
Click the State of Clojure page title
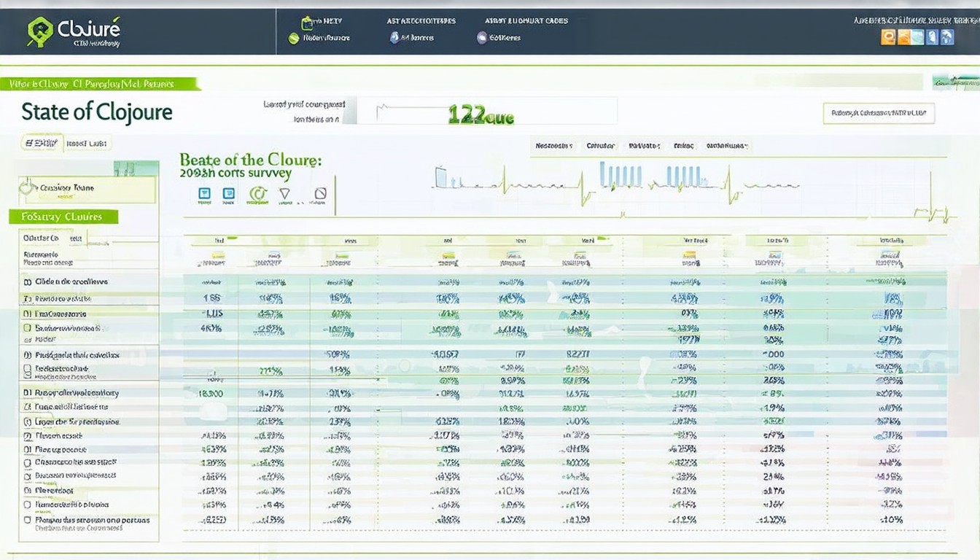(x=97, y=112)
